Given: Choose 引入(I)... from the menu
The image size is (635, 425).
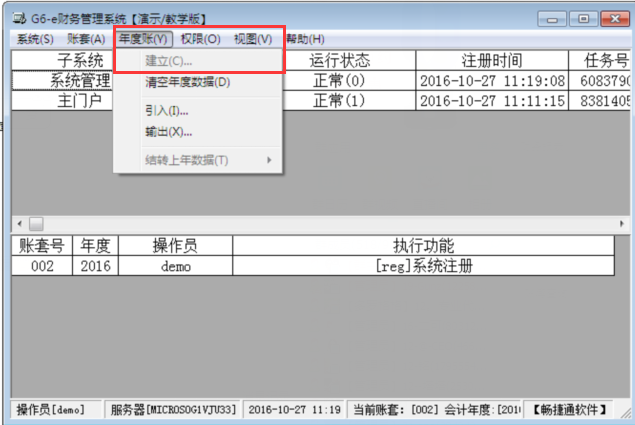Looking at the screenshot, I should (x=198, y=111).
